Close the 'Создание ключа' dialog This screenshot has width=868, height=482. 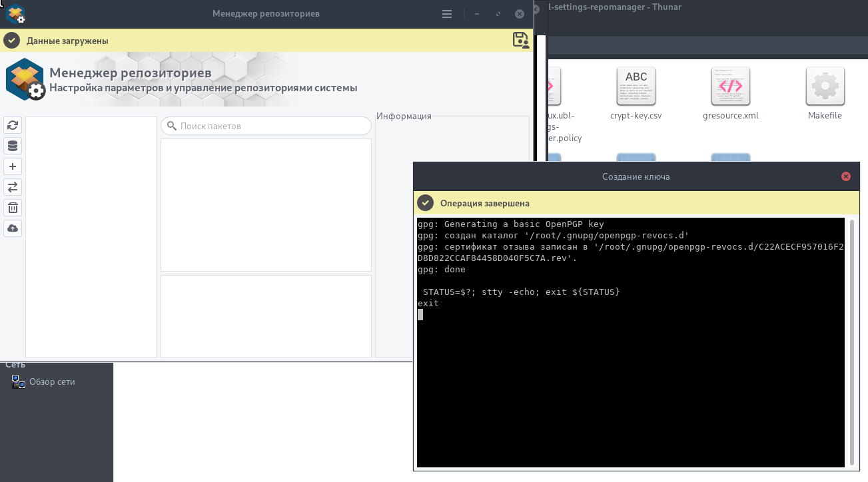(845, 176)
